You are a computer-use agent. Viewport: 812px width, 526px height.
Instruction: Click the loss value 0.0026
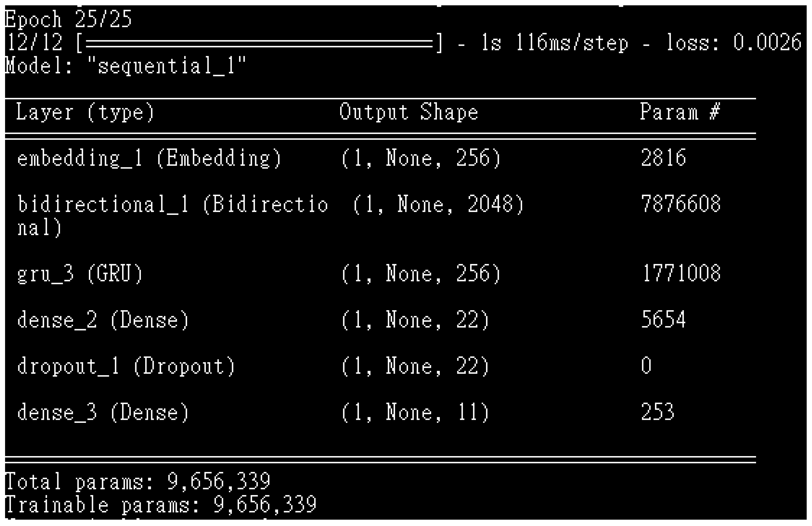[767, 43]
